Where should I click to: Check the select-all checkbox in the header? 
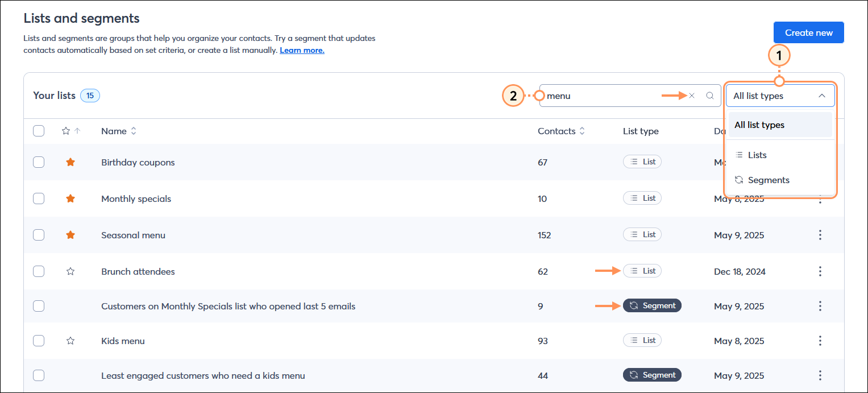(38, 130)
